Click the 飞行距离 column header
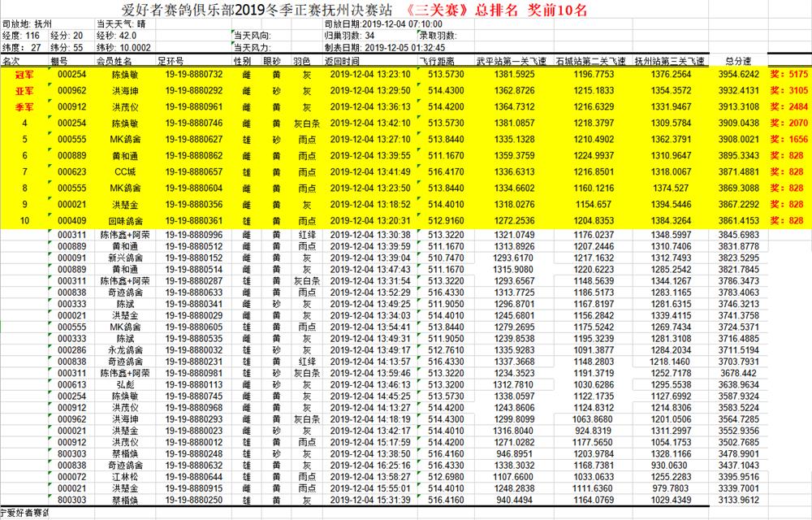The height and width of the screenshot is (520, 812). 437,61
